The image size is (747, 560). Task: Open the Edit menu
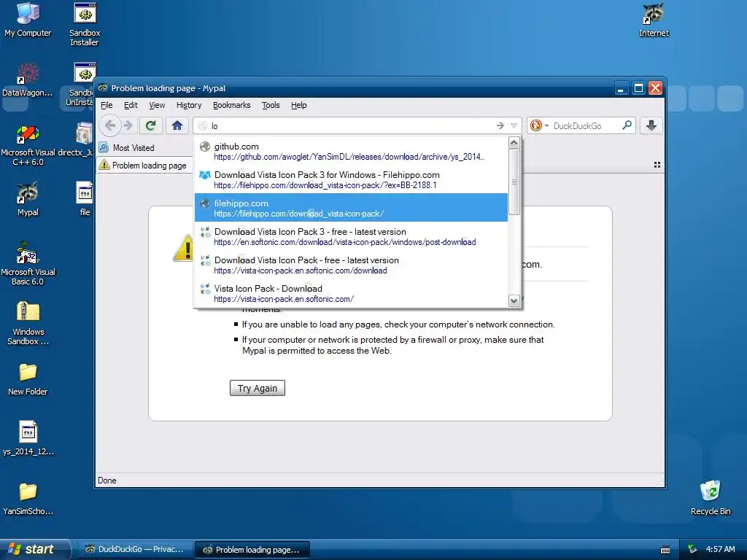(131, 105)
